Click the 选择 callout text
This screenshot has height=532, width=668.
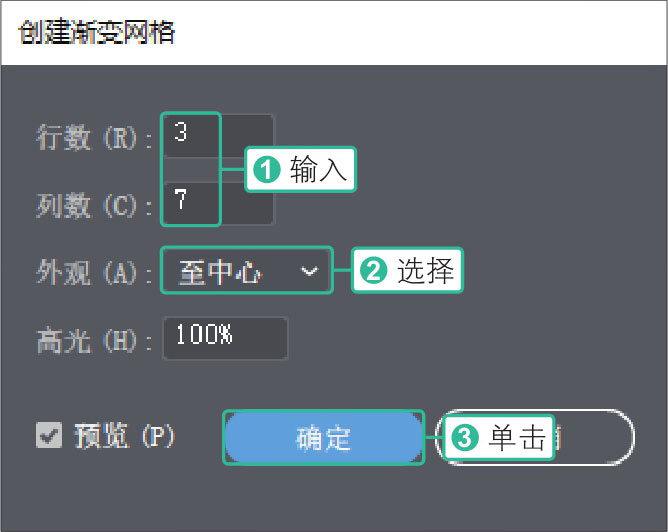coord(425,271)
